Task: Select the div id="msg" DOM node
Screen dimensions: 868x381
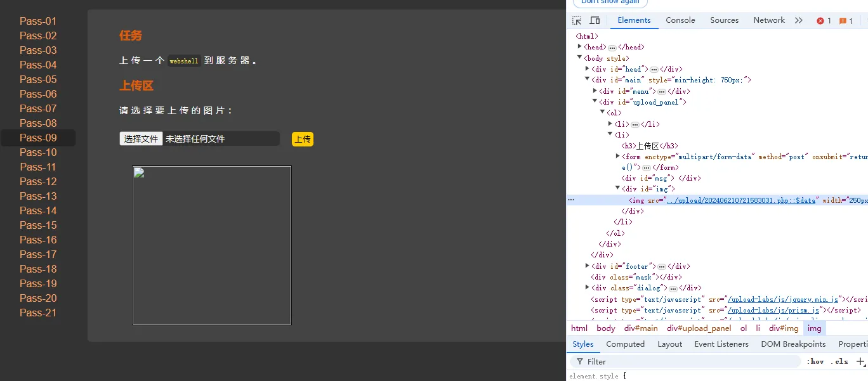Action: click(x=661, y=178)
